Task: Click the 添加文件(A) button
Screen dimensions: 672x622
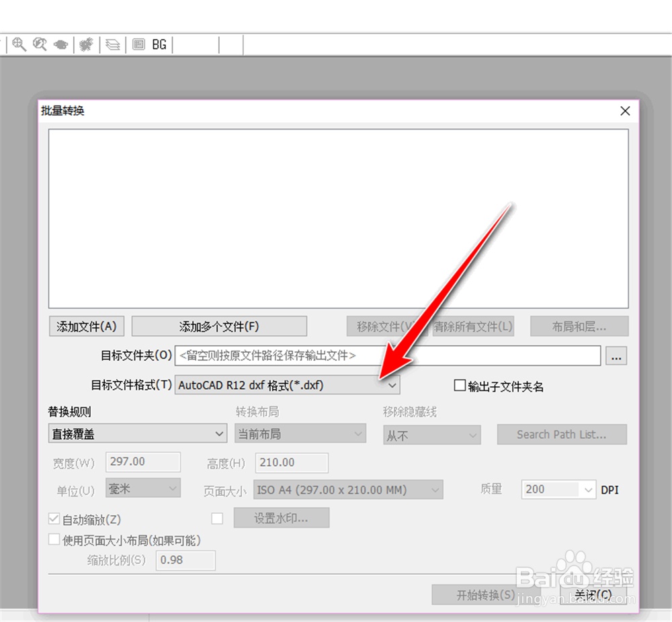Action: [86, 326]
